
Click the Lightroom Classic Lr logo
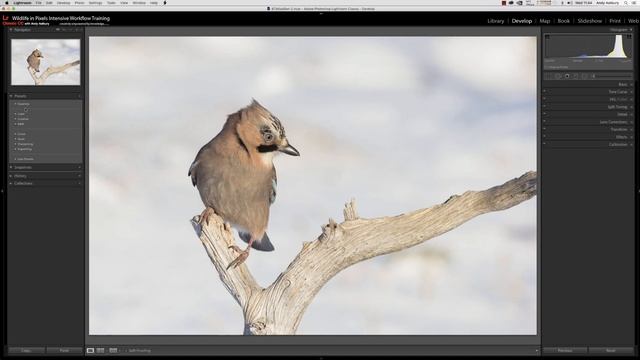[x=5, y=18]
